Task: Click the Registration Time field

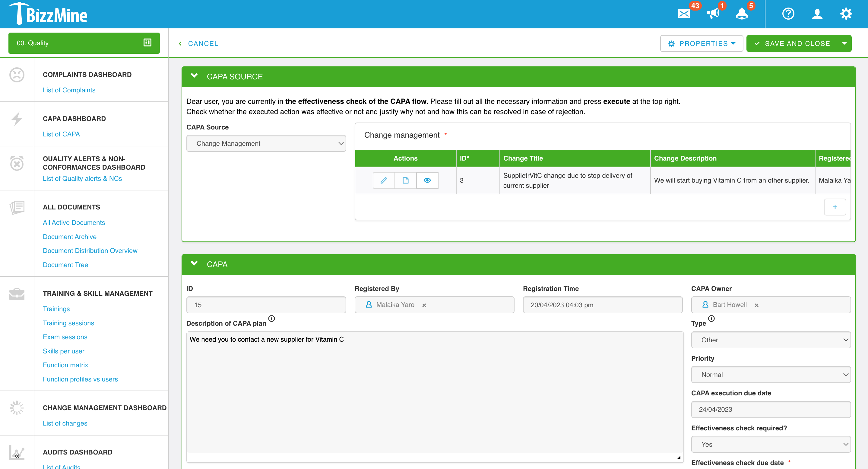Action: pyautogui.click(x=603, y=305)
